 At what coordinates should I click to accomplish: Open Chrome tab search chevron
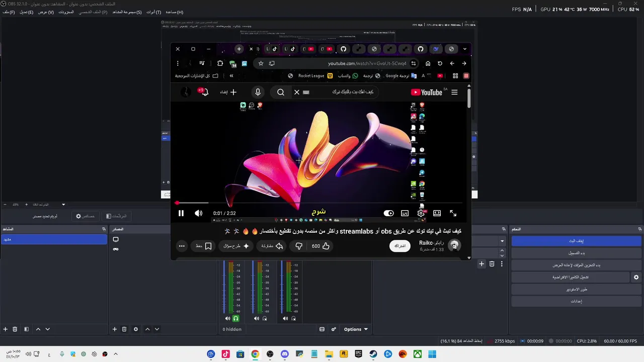coord(464,49)
